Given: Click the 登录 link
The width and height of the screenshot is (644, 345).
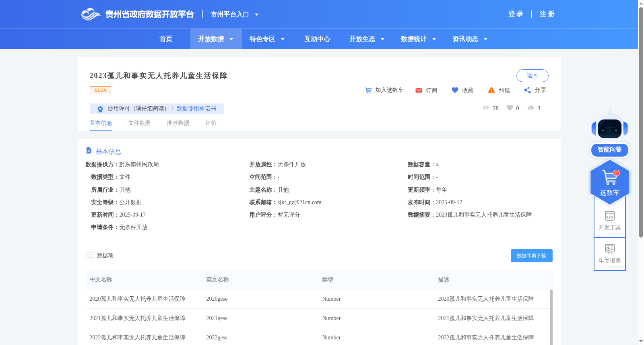Looking at the screenshot, I should pyautogui.click(x=516, y=14).
